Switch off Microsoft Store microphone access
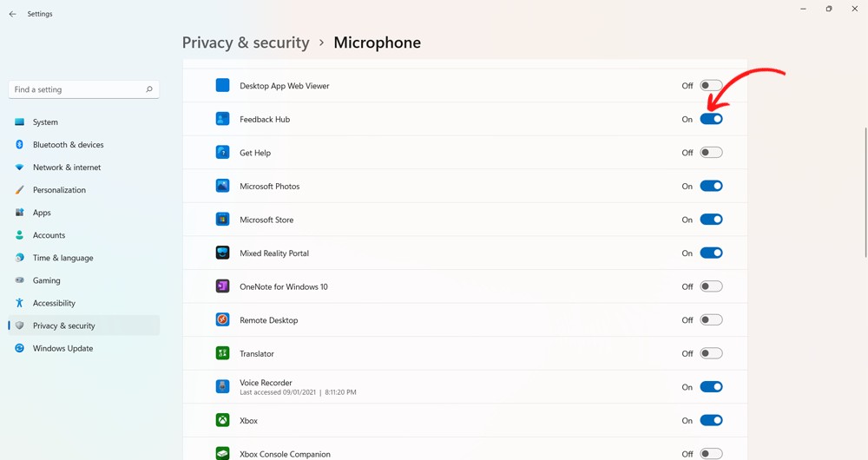The image size is (868, 460). coord(712,220)
